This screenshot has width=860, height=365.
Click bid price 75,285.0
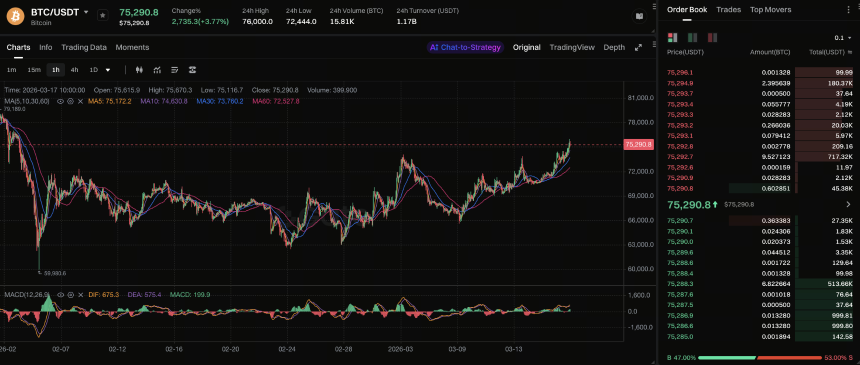(680, 336)
